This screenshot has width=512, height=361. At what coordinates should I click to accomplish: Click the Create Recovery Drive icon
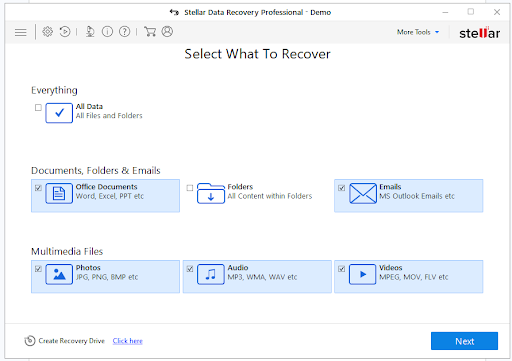(30, 341)
